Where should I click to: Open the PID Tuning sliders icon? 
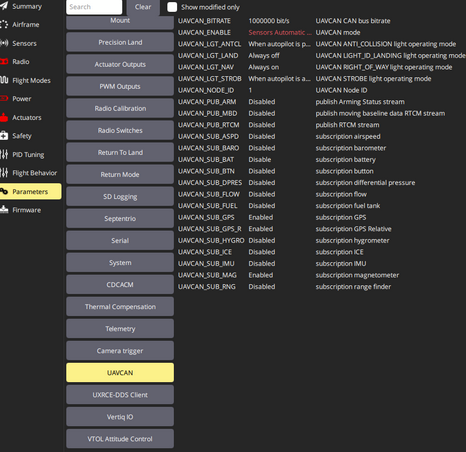pos(4,154)
